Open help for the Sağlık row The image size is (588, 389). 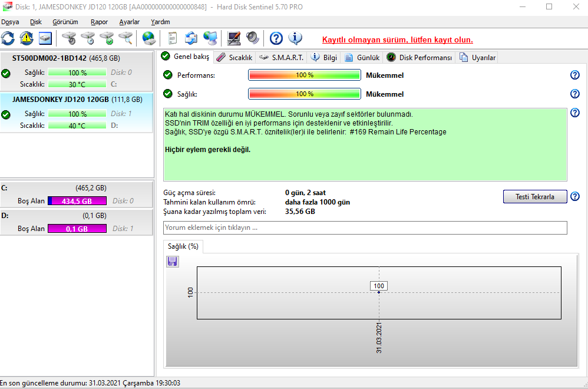[575, 94]
